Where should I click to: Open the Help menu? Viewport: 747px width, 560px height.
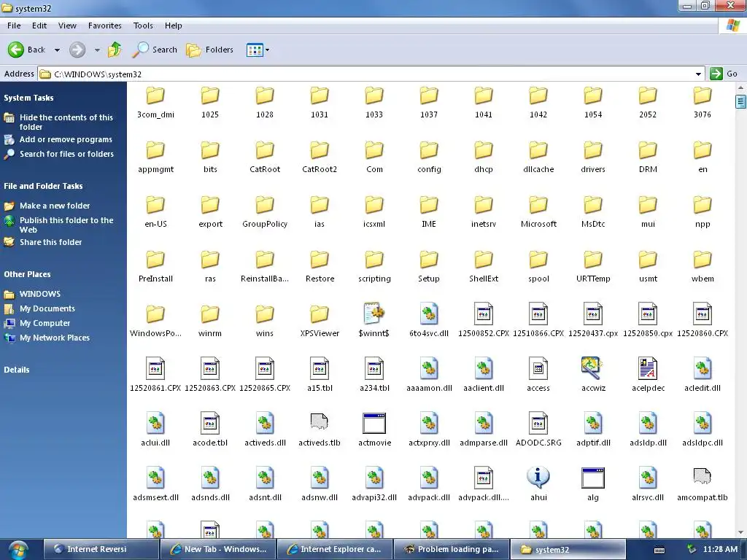[174, 26]
